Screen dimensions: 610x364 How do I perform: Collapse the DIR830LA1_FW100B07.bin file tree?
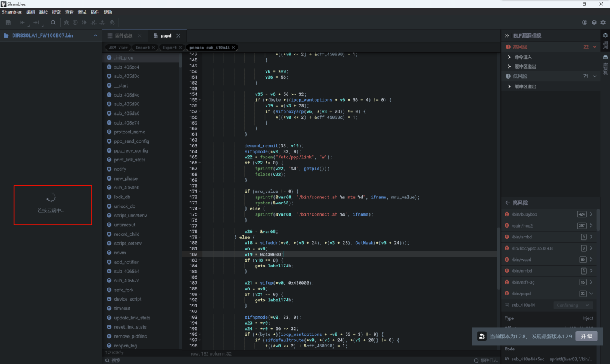(x=95, y=36)
